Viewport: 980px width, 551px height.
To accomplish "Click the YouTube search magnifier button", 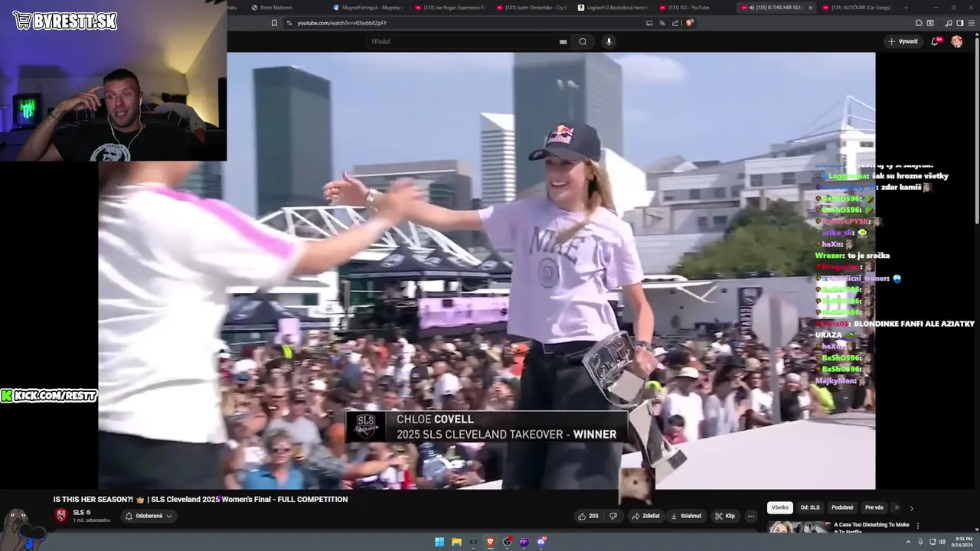I will coord(583,41).
